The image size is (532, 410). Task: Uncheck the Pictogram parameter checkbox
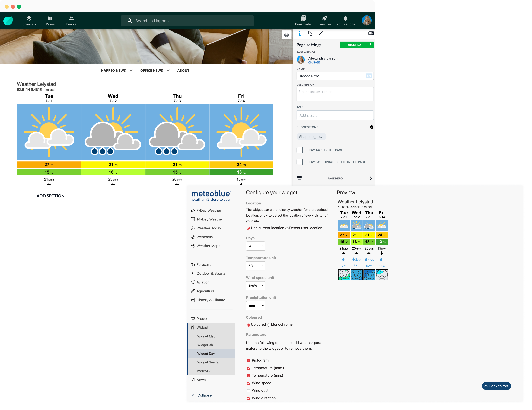(x=249, y=361)
